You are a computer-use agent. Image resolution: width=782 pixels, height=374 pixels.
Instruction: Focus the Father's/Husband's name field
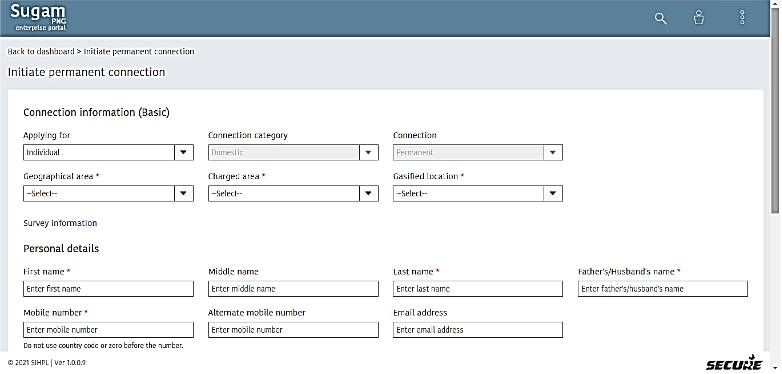click(x=663, y=289)
